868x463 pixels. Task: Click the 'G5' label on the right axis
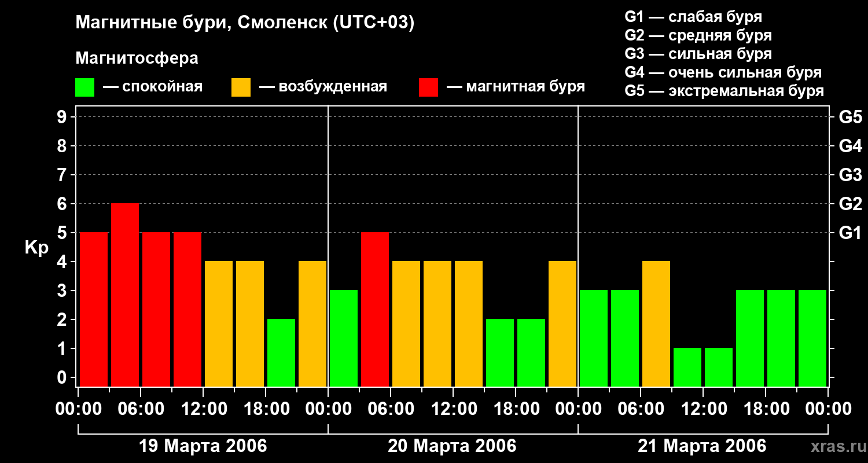(851, 117)
